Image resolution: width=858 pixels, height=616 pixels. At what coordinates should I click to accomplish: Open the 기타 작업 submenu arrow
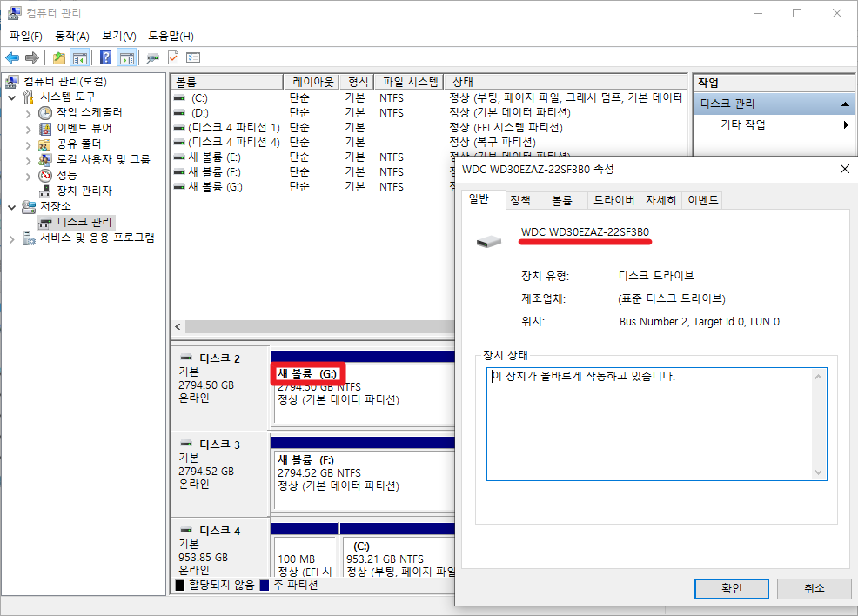tap(843, 124)
